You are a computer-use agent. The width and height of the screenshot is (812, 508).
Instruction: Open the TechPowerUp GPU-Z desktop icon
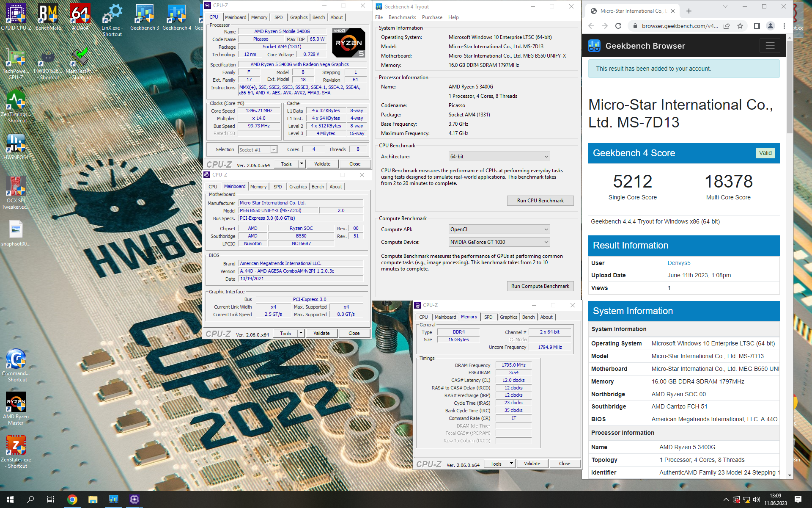(x=16, y=64)
